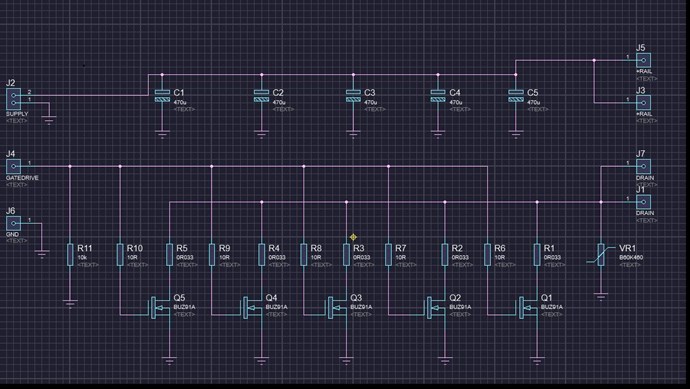
Task: Select the J6 GND terminal
Action: tap(13, 223)
